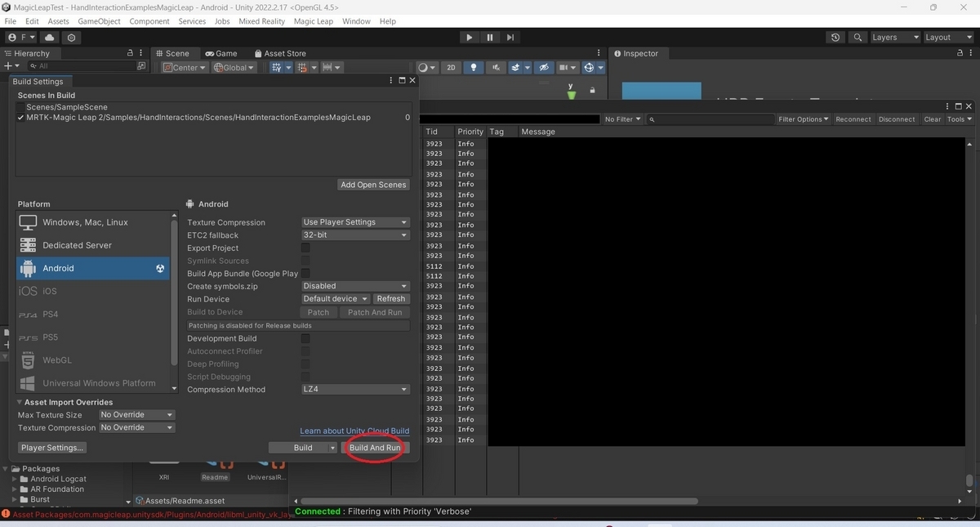
Task: Open the account dropdown in toolbar
Action: [x=20, y=38]
